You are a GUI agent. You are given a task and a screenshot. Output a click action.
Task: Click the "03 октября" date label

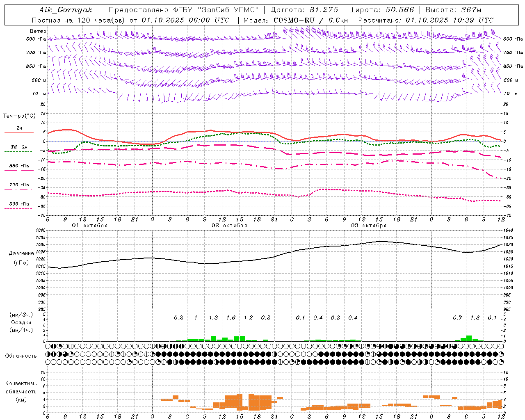coord(369,226)
